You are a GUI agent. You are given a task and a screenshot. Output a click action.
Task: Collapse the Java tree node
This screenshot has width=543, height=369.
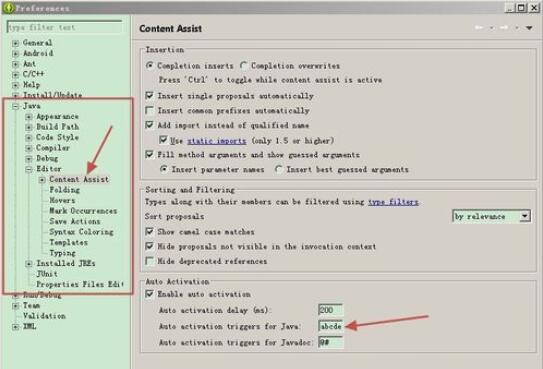[16, 106]
